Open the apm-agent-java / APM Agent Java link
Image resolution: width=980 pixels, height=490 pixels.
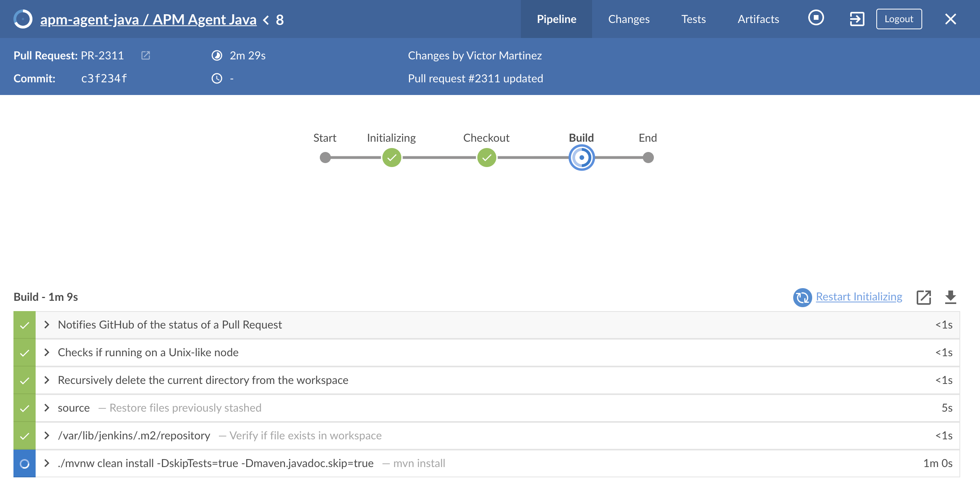point(148,20)
